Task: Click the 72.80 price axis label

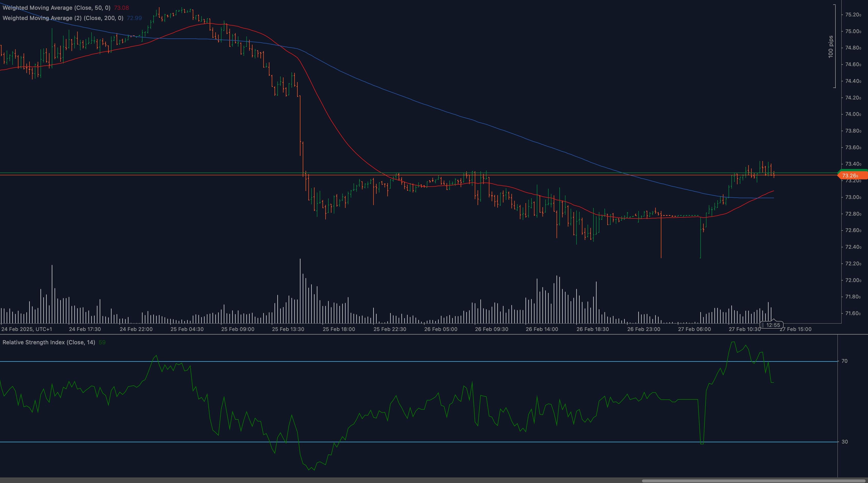Action: [853, 214]
